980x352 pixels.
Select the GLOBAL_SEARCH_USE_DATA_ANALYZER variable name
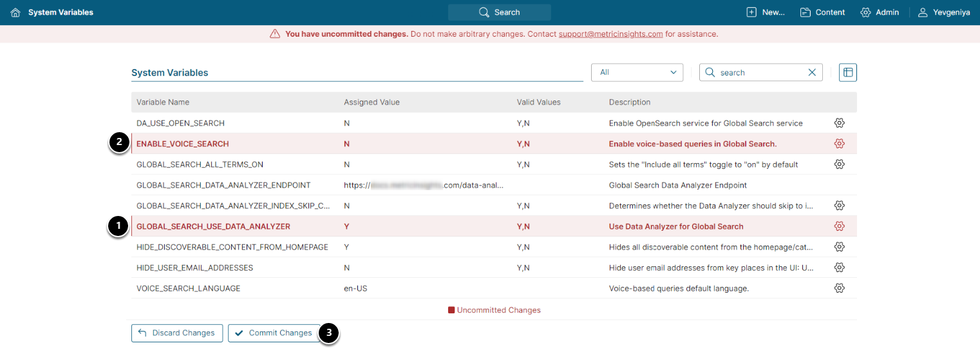[213, 226]
